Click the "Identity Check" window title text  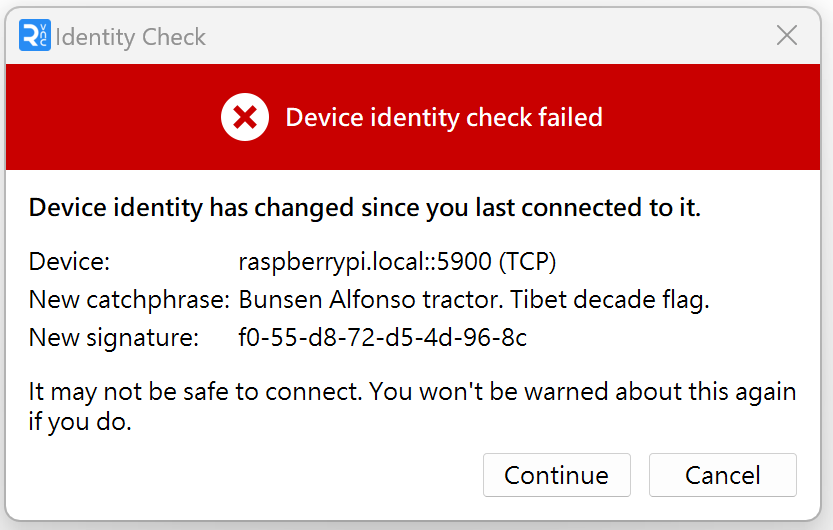(x=130, y=38)
